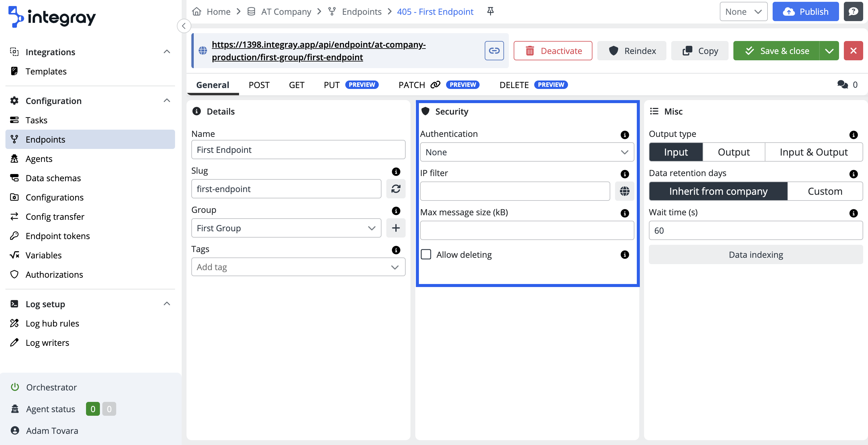Open Endpoint tokens in the sidebar

tap(58, 236)
